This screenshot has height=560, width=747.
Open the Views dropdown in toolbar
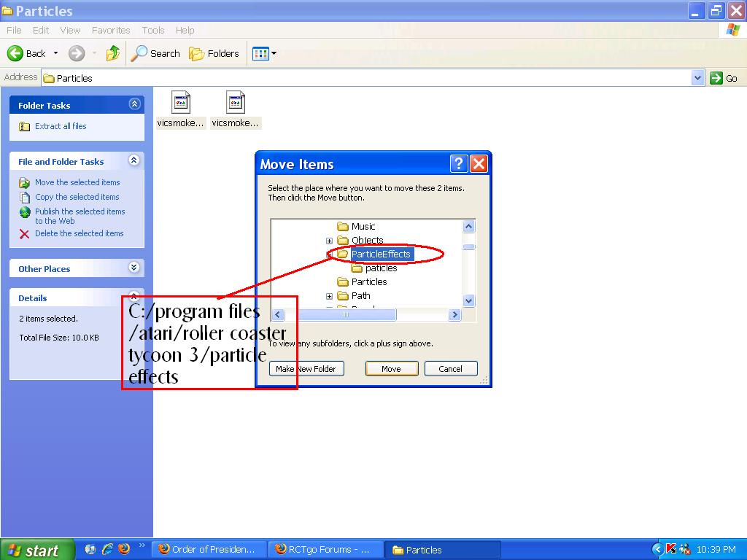pos(264,53)
